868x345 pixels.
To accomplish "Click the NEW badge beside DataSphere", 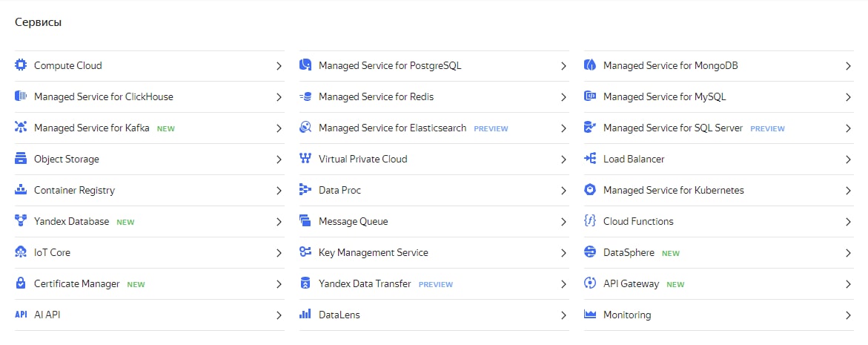I will (x=671, y=253).
